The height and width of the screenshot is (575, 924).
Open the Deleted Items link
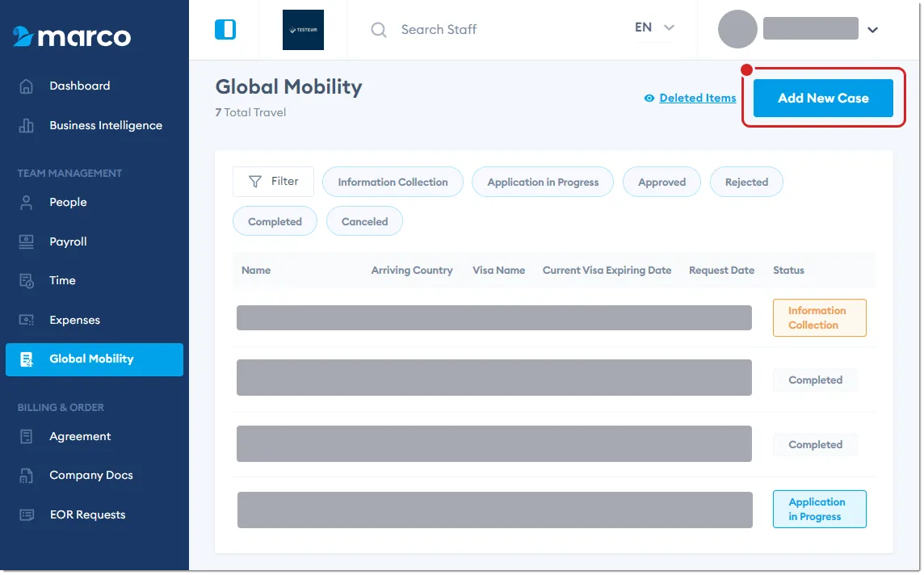coord(698,99)
